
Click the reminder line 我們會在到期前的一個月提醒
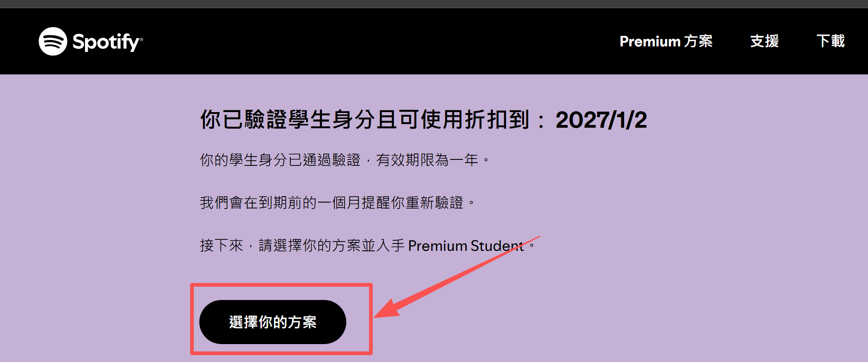(338, 203)
